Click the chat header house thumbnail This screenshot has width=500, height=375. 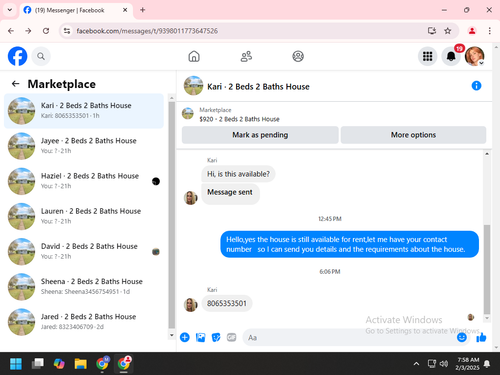click(x=193, y=86)
